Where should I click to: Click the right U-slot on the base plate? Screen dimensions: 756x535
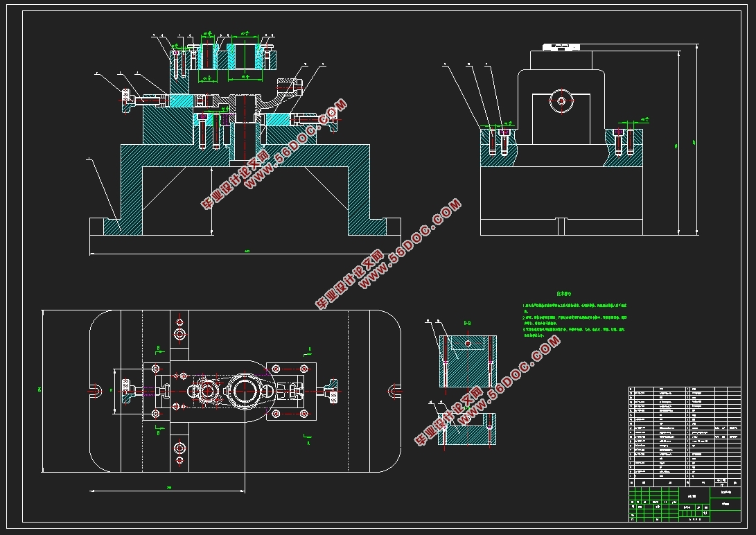pos(396,391)
